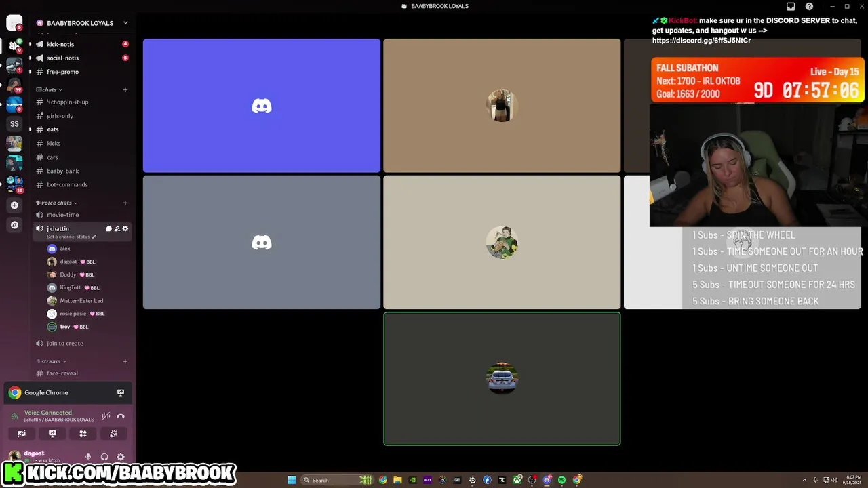Viewport: 868px width, 488px height.
Task: Collapse the chats category
Action: [50, 89]
